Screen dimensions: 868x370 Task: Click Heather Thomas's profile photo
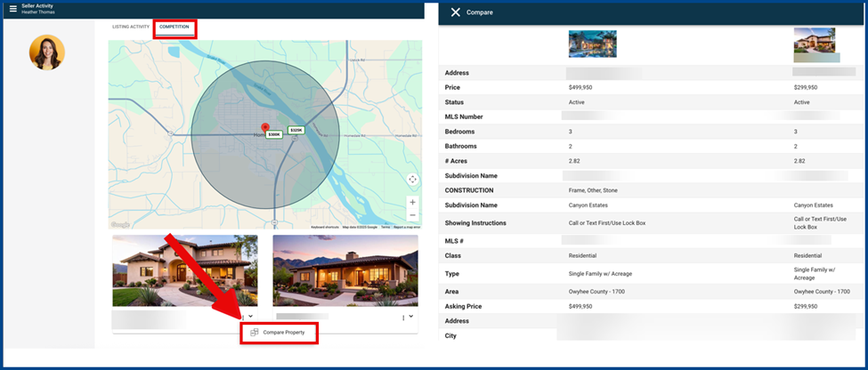tap(47, 52)
